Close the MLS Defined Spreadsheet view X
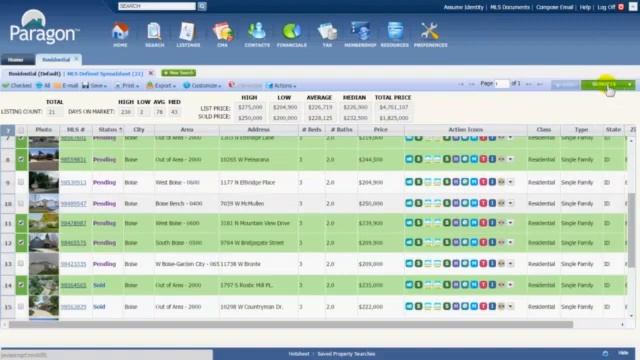640x360 pixels. (x=151, y=73)
